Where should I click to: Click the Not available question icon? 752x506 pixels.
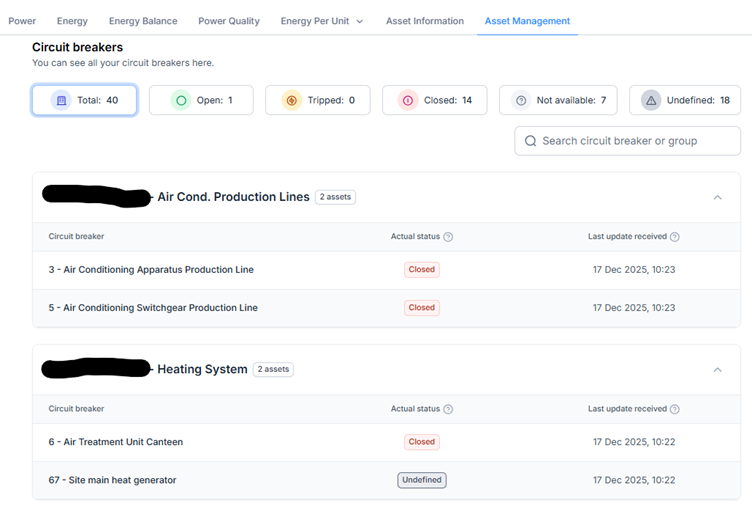pos(520,100)
